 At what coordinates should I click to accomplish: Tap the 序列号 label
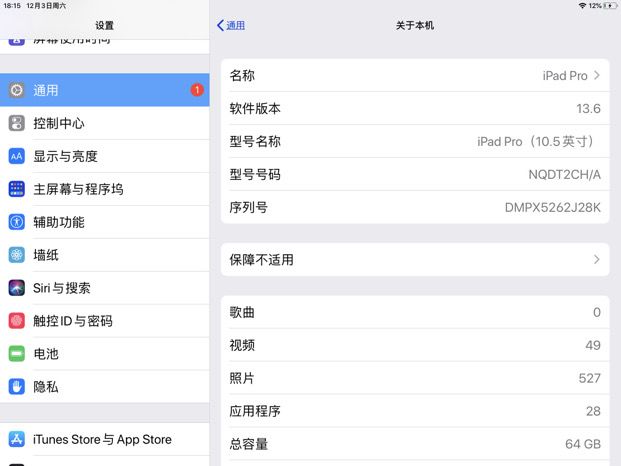(x=248, y=207)
